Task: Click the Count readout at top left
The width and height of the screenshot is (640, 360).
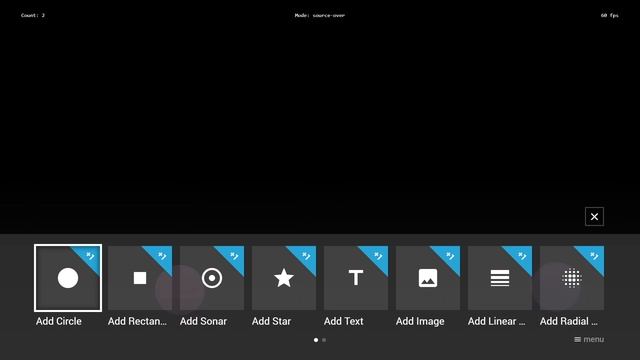Action: click(33, 15)
